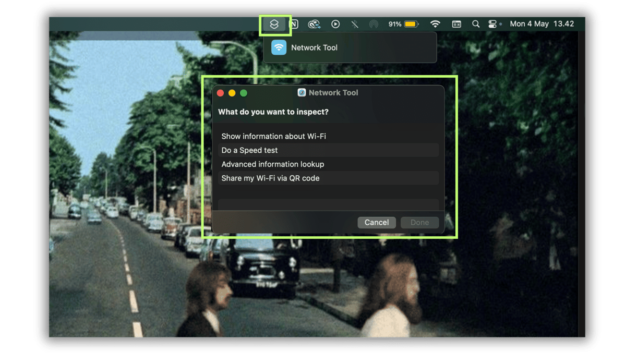Image resolution: width=626 pixels, height=364 pixels.
Task: Close the Network Tool dialog
Action: click(220, 93)
